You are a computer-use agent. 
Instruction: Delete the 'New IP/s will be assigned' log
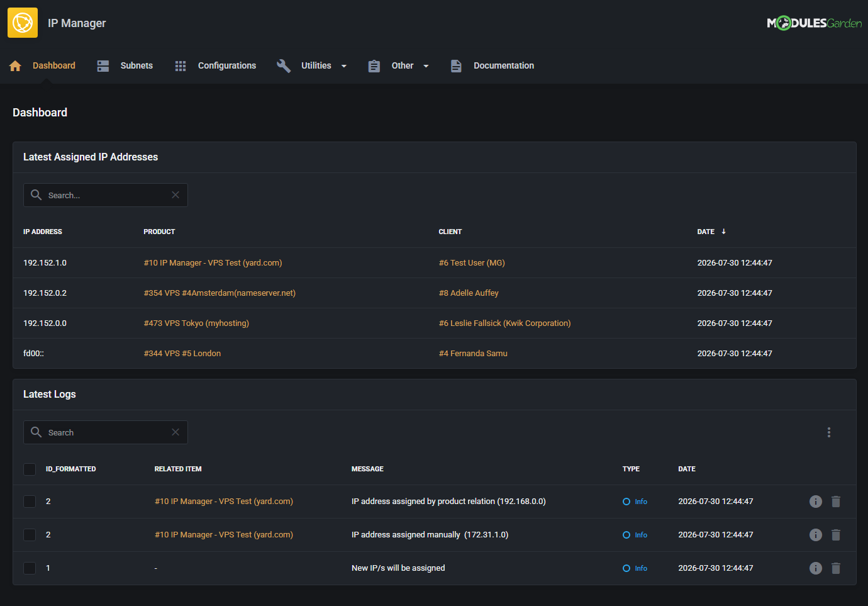tap(836, 568)
